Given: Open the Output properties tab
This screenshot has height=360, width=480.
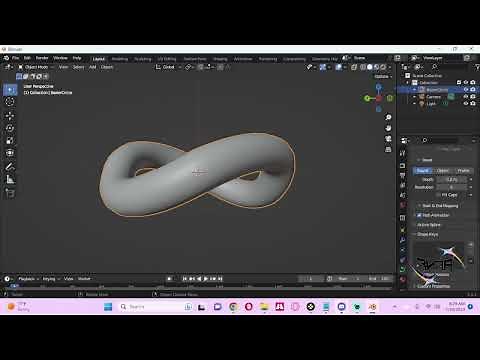Looking at the screenshot, I should pos(403,175).
